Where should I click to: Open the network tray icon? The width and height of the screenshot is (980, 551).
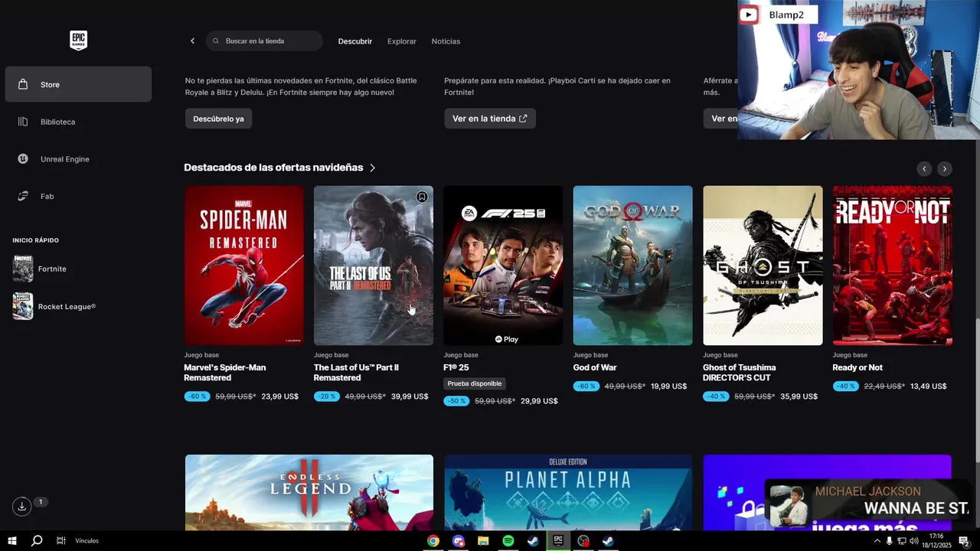(x=902, y=541)
